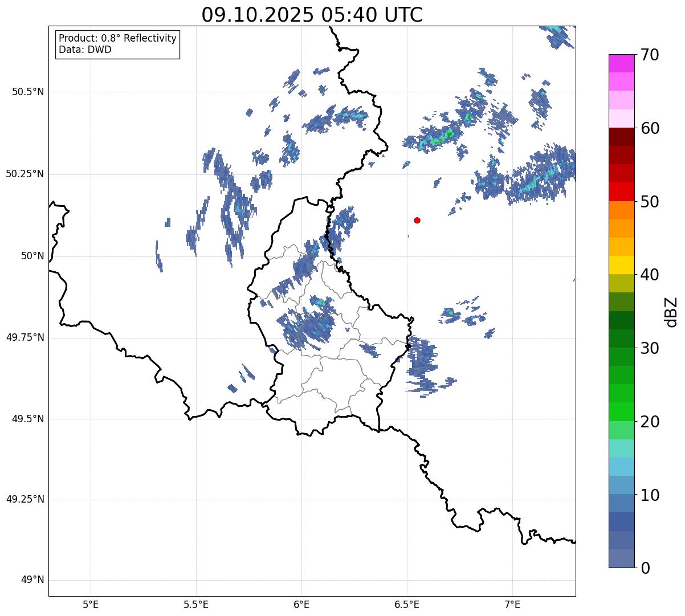Pick the orange swatch just below 50 dBZ
Image resolution: width=685 pixels, height=616 pixels.
click(621, 210)
